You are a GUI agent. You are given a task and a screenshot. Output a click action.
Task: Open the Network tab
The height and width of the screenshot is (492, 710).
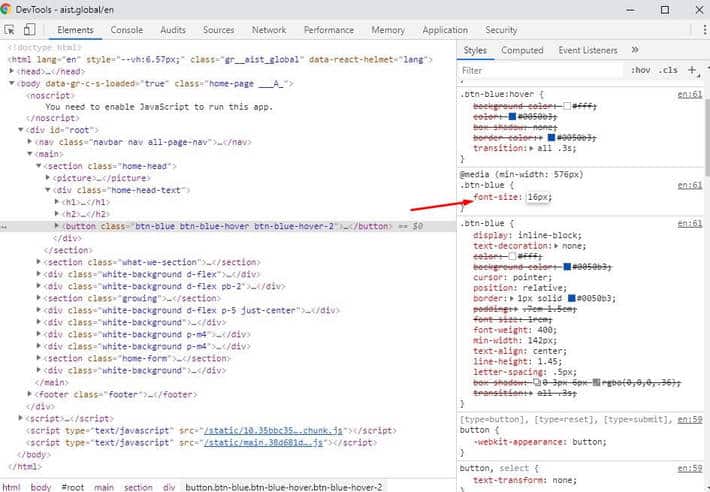(x=269, y=30)
